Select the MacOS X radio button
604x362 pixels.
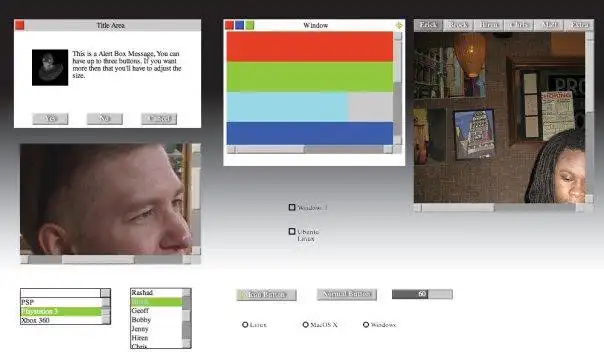point(305,325)
